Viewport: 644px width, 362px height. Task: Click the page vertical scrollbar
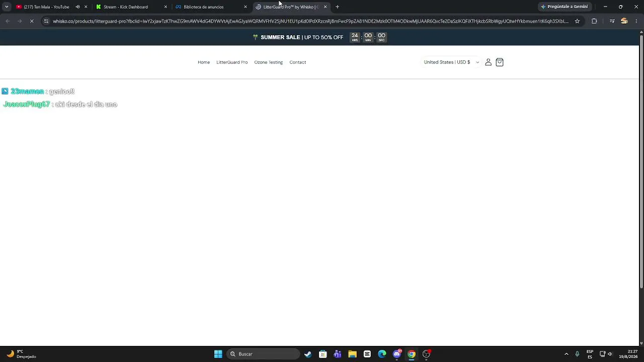641,161
